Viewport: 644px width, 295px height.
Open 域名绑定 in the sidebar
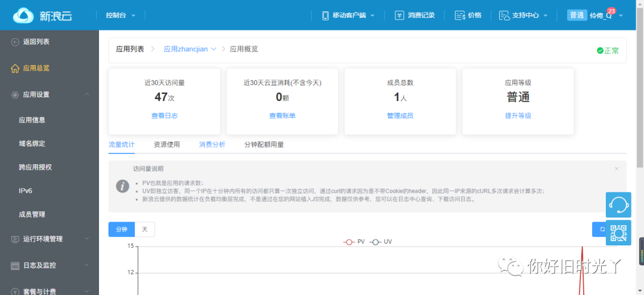click(x=32, y=143)
